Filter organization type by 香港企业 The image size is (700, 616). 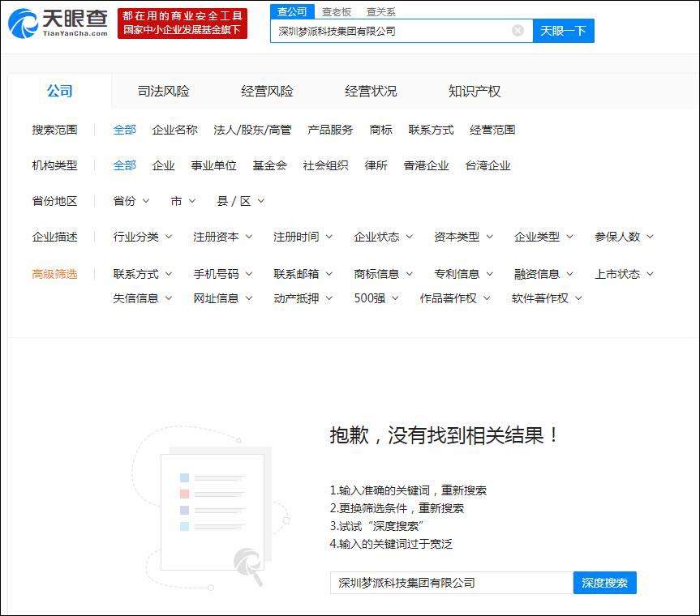(426, 165)
